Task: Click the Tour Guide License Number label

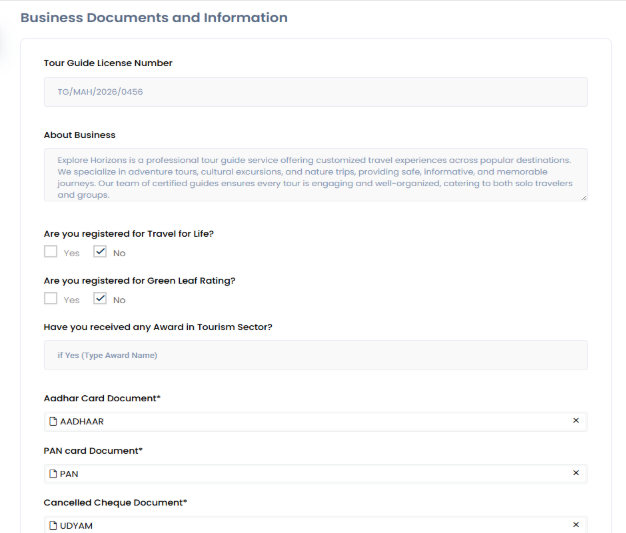Action: (108, 63)
